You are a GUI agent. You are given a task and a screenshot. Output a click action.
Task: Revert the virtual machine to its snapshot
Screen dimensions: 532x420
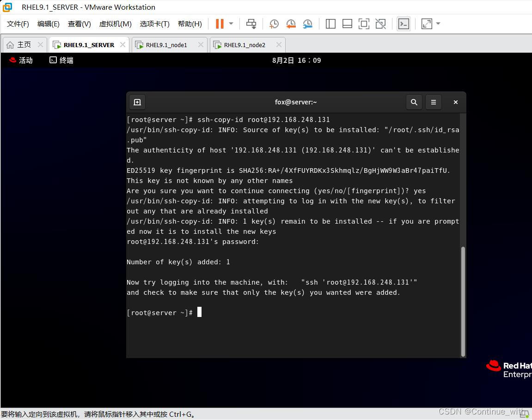(x=291, y=24)
